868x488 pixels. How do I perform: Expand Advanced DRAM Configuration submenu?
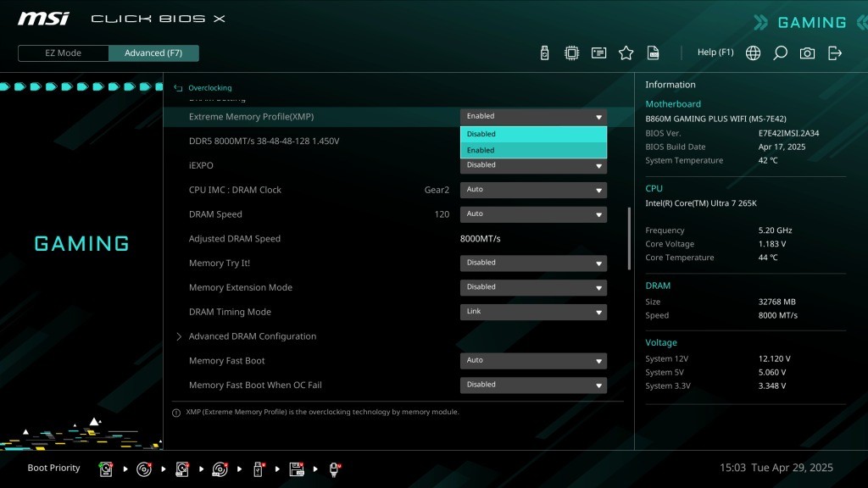252,336
